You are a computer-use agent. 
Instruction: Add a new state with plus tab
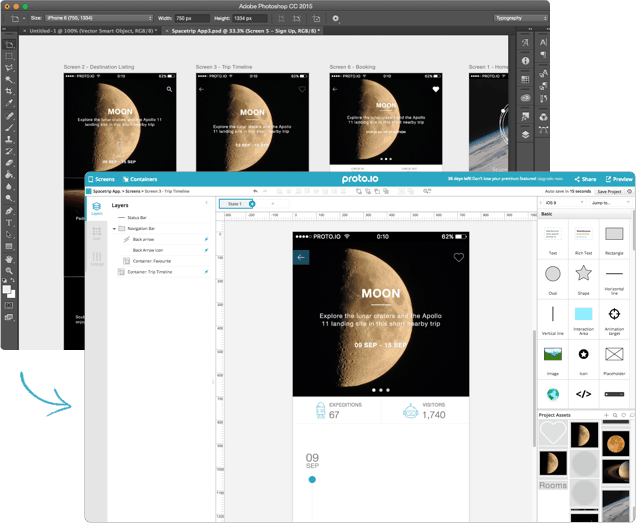click(273, 204)
